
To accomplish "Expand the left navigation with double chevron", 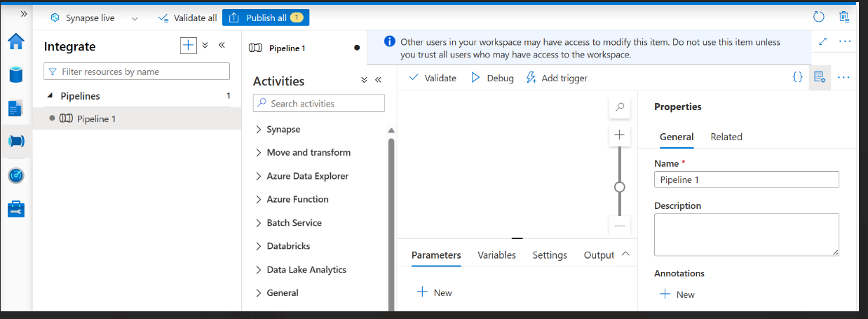I will pyautogui.click(x=24, y=14).
